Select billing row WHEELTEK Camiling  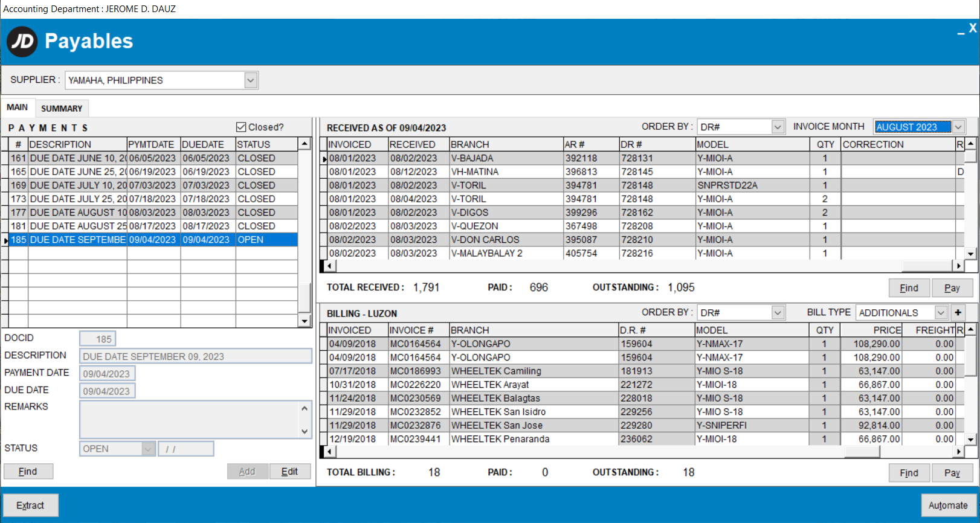click(646, 371)
